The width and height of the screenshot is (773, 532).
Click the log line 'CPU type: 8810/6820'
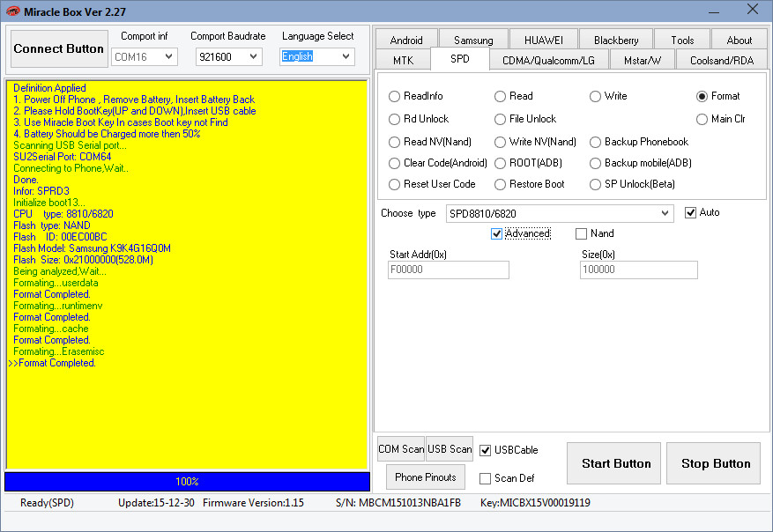(x=63, y=214)
